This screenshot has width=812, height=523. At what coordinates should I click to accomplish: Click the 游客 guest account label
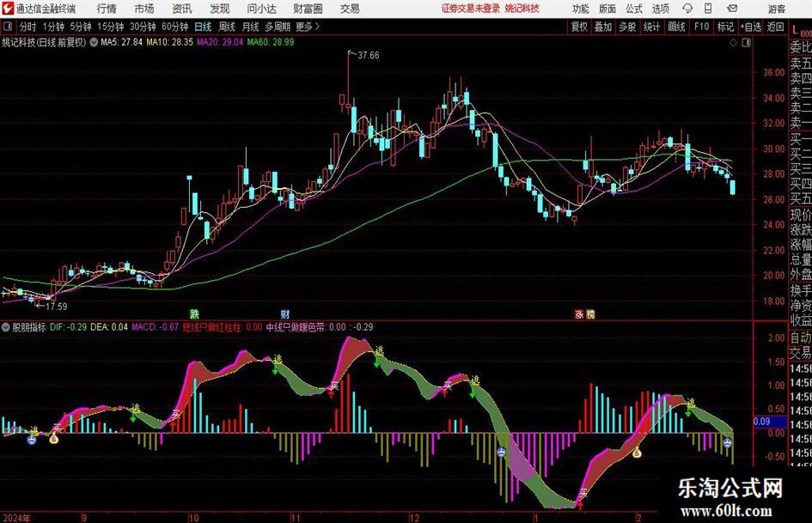pyautogui.click(x=776, y=9)
